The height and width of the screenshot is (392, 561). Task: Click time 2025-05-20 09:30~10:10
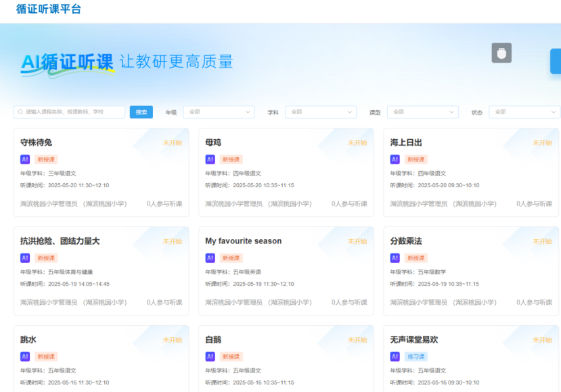[x=449, y=185]
